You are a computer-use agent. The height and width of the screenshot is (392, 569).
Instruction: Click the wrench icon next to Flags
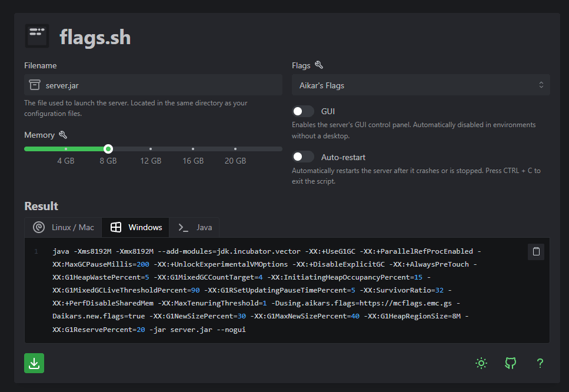pyautogui.click(x=319, y=65)
